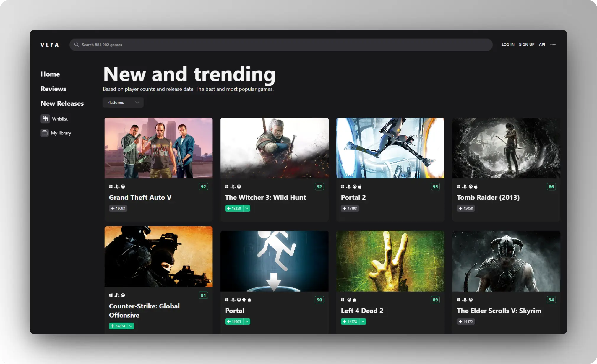Click in the Search 884,902 games field

281,45
